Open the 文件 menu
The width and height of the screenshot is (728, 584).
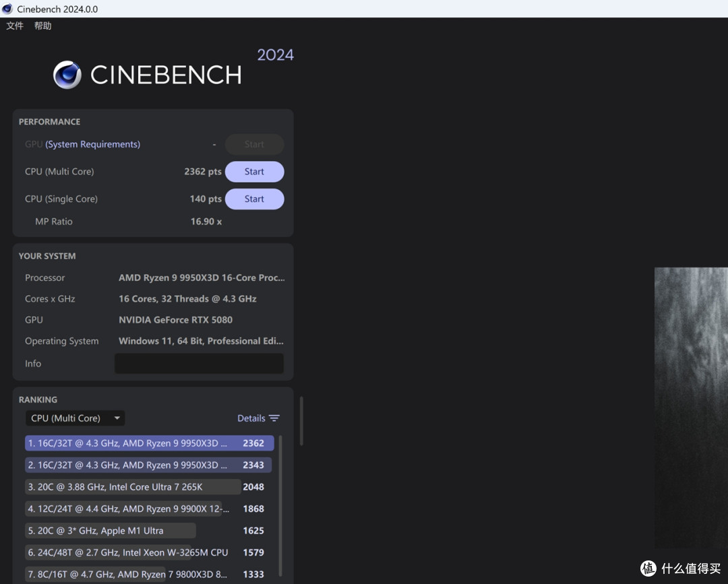(x=15, y=26)
